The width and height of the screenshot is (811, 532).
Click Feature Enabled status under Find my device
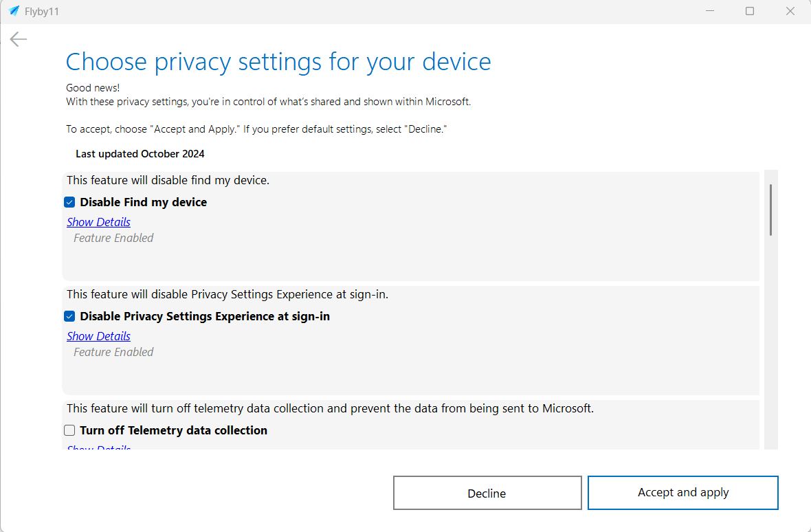coord(113,238)
